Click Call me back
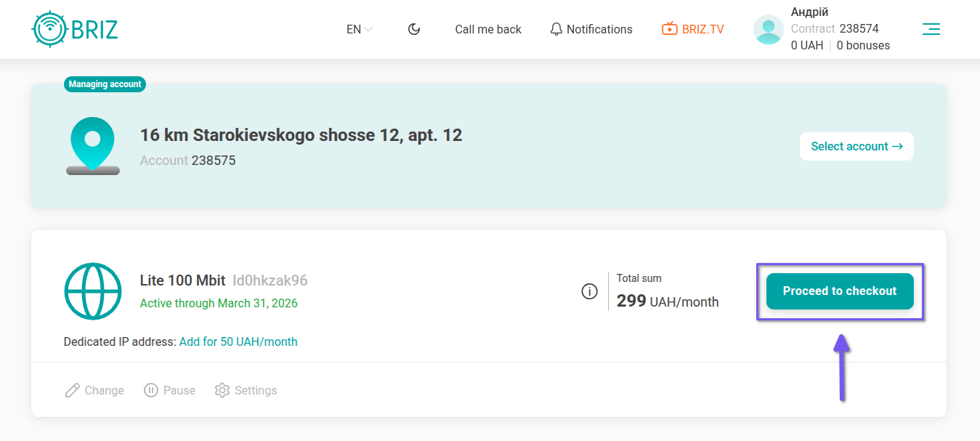 [488, 29]
